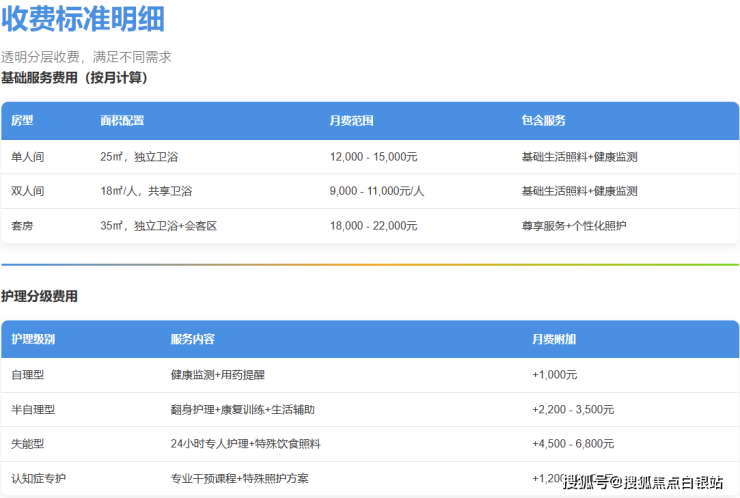The width and height of the screenshot is (740, 498).
Task: Click the 套房 room type cell
Action: [22, 226]
